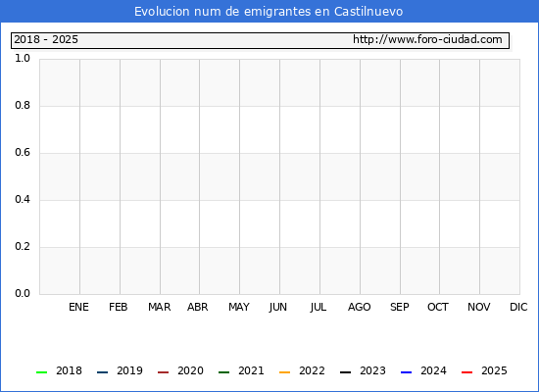Click the 2025 red legend swatch
This screenshot has width=539, height=392.
[467, 372]
